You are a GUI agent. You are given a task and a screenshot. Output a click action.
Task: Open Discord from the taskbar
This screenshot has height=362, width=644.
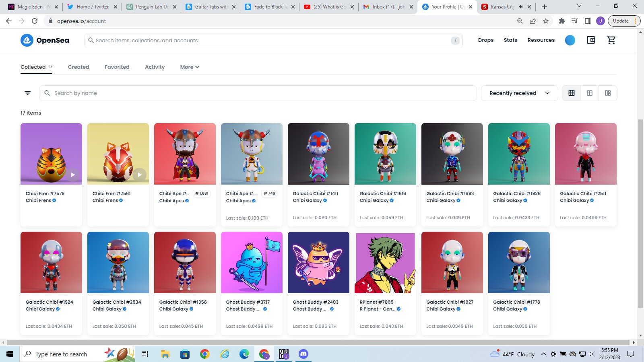[303, 354]
